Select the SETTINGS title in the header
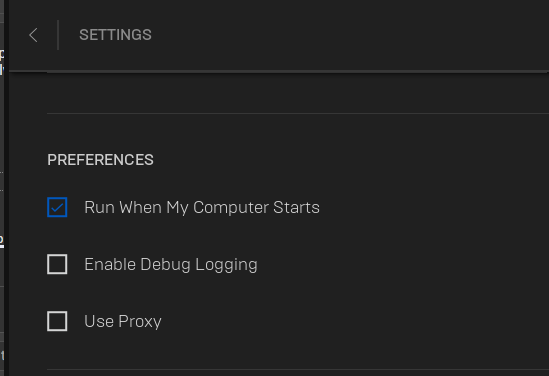The image size is (549, 376). 115,35
